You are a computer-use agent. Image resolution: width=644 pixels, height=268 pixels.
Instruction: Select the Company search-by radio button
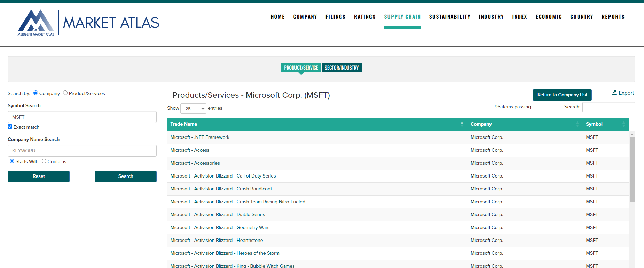[x=36, y=93]
